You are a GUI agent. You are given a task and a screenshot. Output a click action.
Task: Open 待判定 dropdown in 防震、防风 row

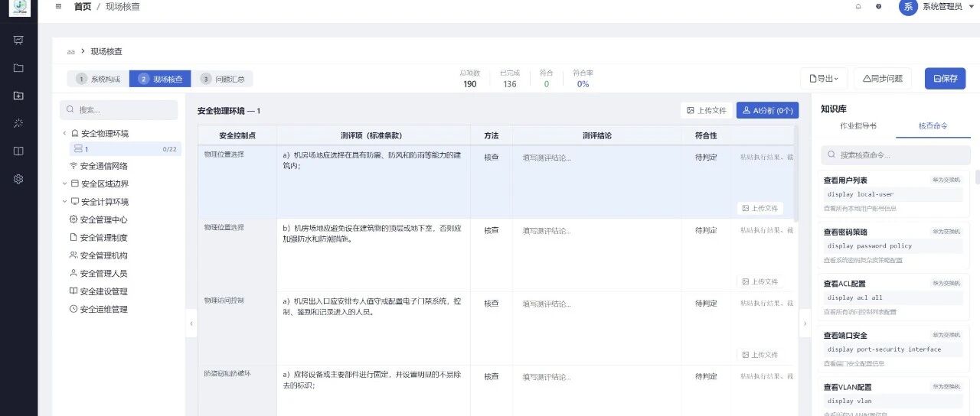[706, 157]
